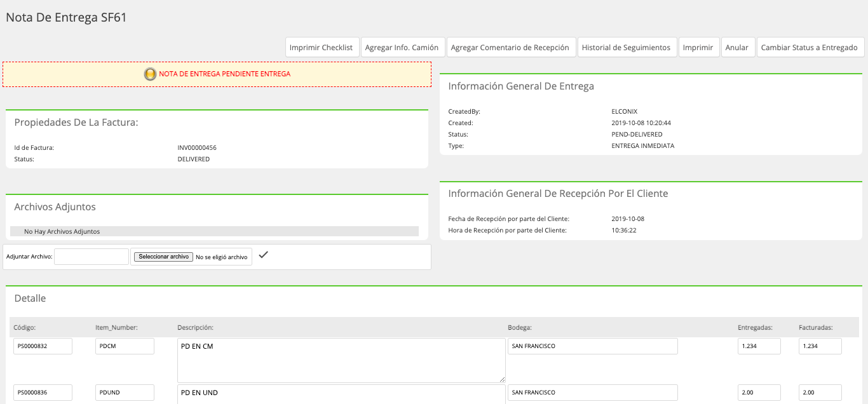This screenshot has width=868, height=404.
Task: Click the invoice status DELIVERED value
Action: pyautogui.click(x=194, y=159)
